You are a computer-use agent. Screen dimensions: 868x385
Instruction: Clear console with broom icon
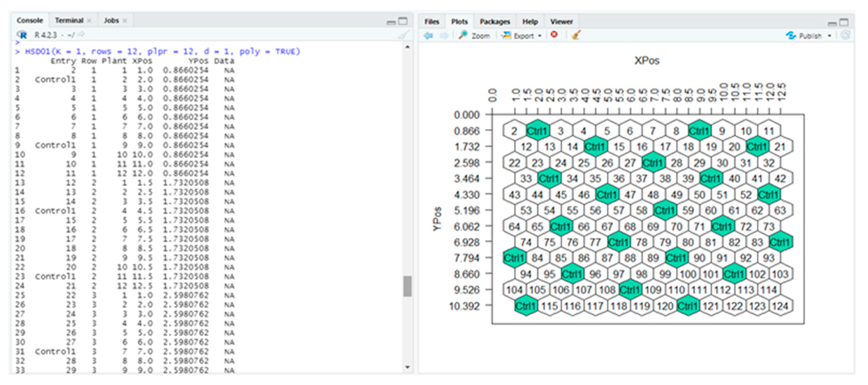403,35
